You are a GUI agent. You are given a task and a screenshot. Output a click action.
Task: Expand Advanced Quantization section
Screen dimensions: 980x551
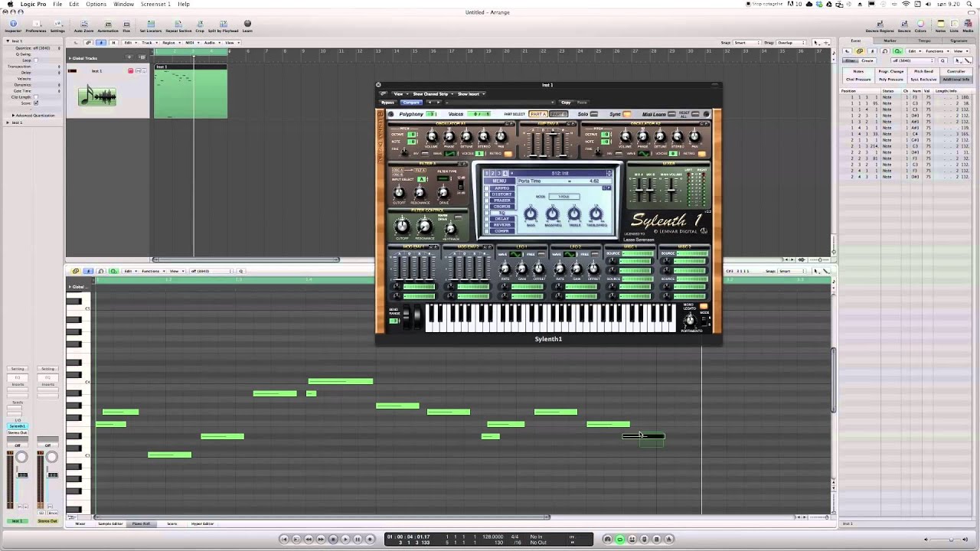point(13,116)
